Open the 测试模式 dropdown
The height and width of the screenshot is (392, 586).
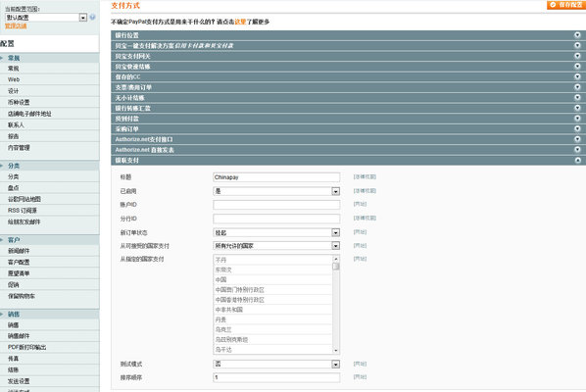point(276,364)
